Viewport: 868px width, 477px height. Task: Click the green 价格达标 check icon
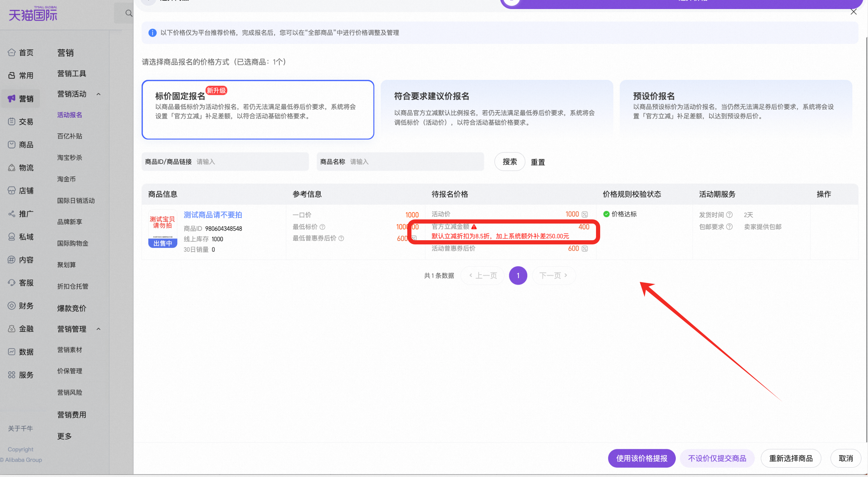tap(606, 214)
